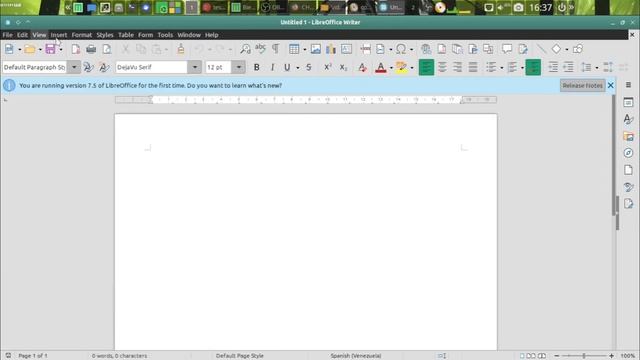Clone formatting with the paintbrush icon
Viewport: 640px width, 360px height.
tap(181, 49)
